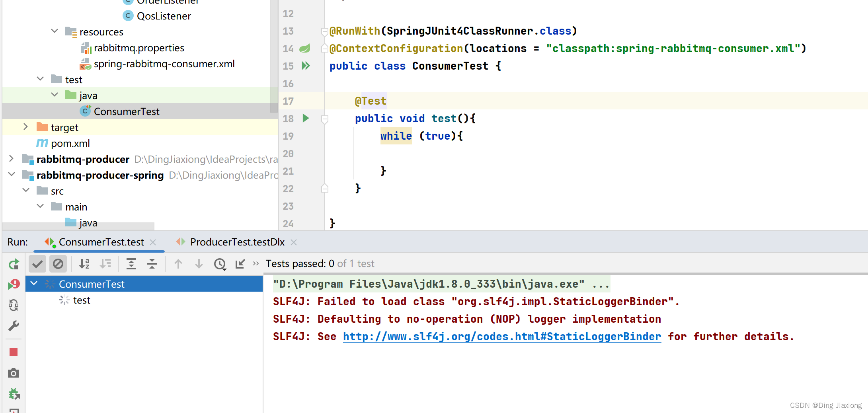Open Test History clock icon
Screen dimensions: 868x413
pos(220,264)
